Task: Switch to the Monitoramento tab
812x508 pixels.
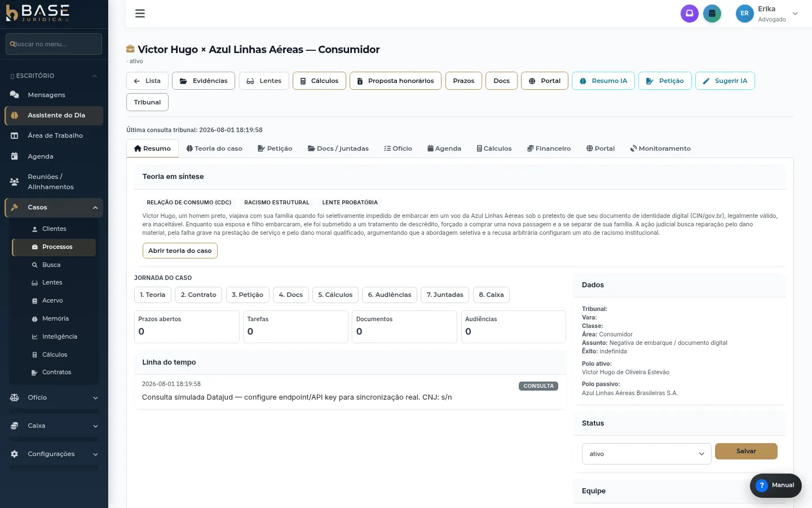Action: click(660, 148)
